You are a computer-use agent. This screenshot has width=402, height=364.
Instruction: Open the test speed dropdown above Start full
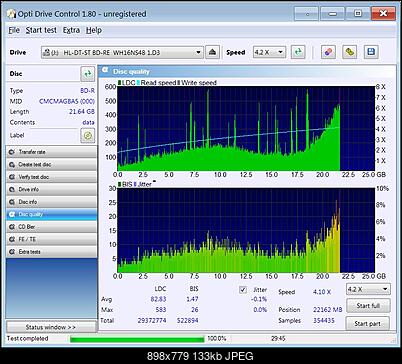(x=368, y=289)
